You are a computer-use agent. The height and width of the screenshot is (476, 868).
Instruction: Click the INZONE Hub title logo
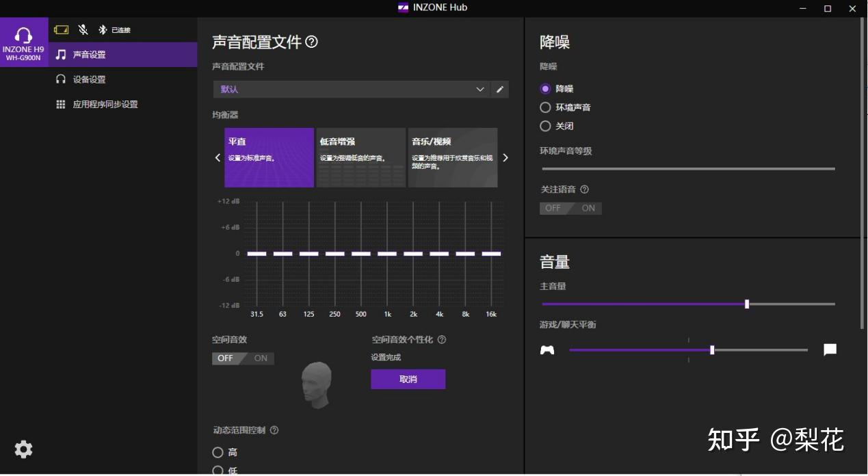[404, 8]
